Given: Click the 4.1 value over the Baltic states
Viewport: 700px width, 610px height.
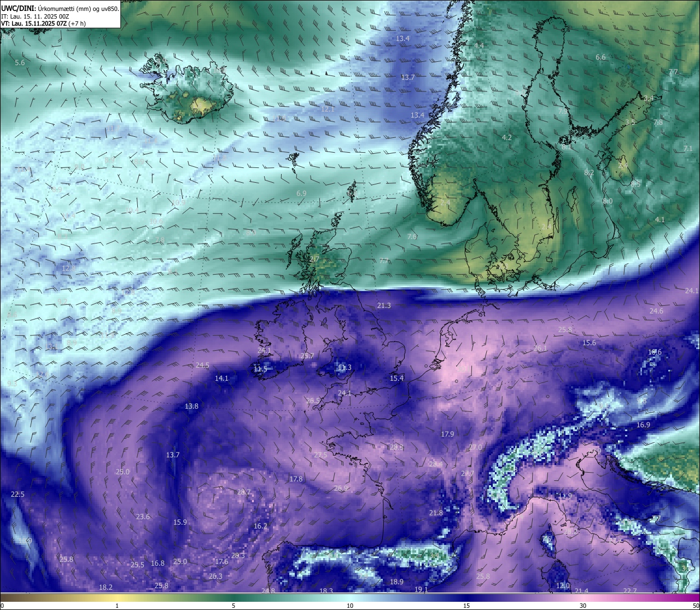Looking at the screenshot, I should click(660, 219).
